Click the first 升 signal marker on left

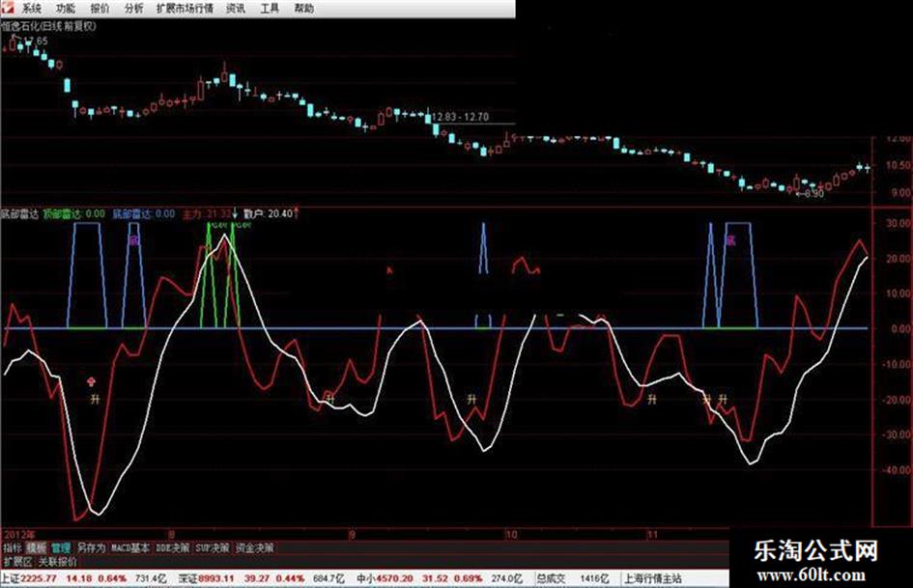pyautogui.click(x=96, y=400)
